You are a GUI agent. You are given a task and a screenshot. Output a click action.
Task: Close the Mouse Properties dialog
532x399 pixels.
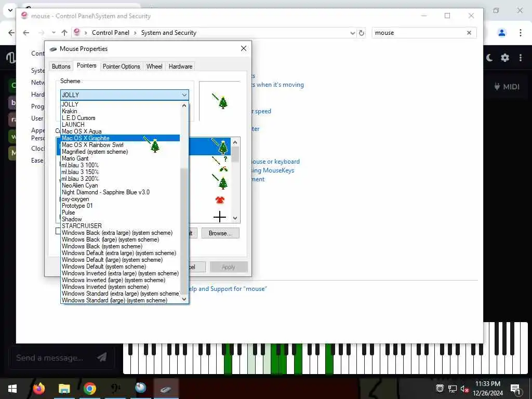pos(244,48)
